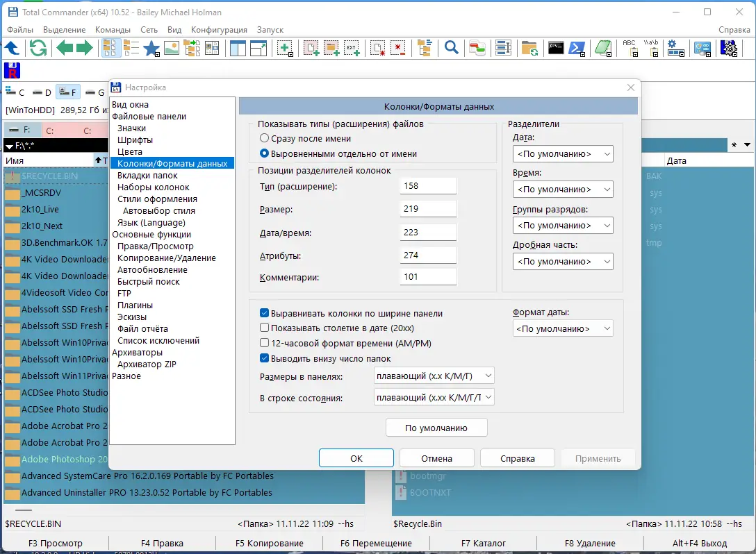Click the folder tree with green arrow icon
This screenshot has height=554, width=756.
point(192,48)
